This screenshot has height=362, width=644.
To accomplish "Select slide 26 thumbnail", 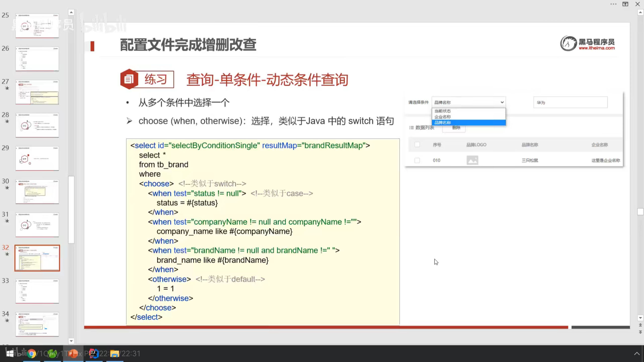I will pyautogui.click(x=37, y=59).
